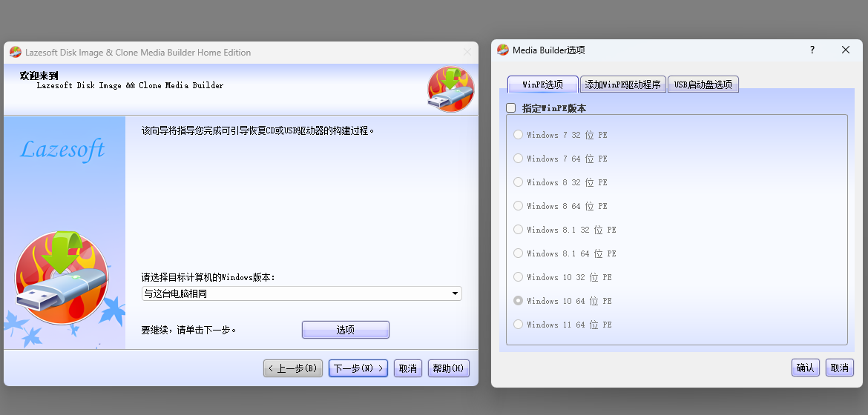Select Windows 7 32 位 PE option
Screen dimensions: 868x415
coord(519,135)
